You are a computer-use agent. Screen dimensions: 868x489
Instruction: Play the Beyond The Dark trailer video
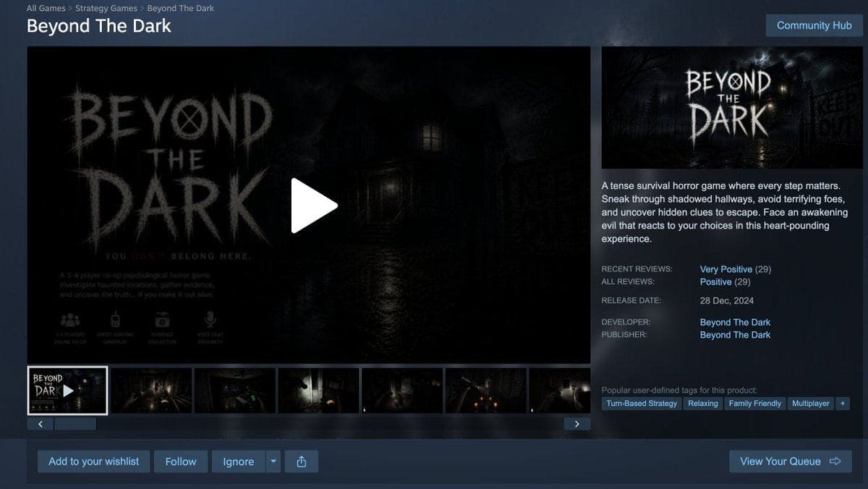click(314, 205)
